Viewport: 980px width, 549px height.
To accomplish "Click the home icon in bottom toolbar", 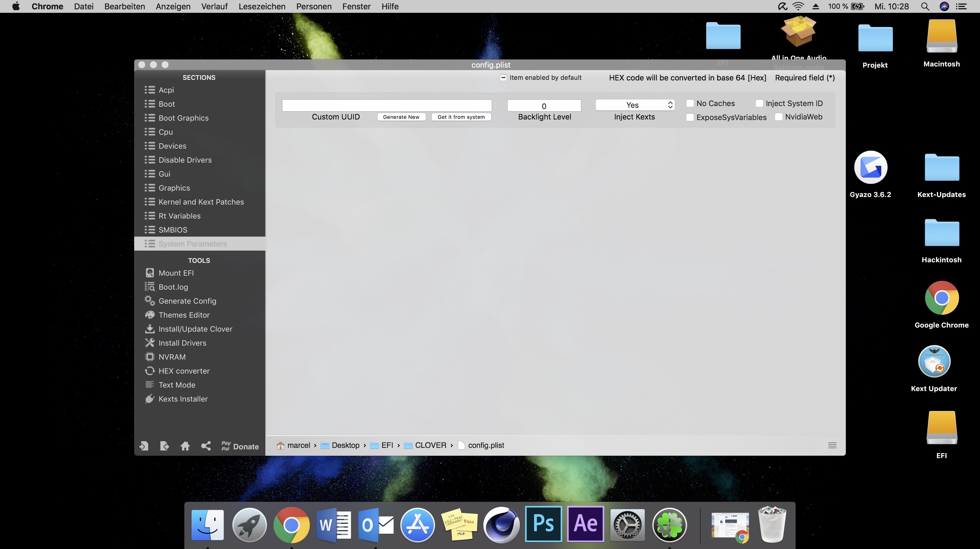I will [x=185, y=446].
